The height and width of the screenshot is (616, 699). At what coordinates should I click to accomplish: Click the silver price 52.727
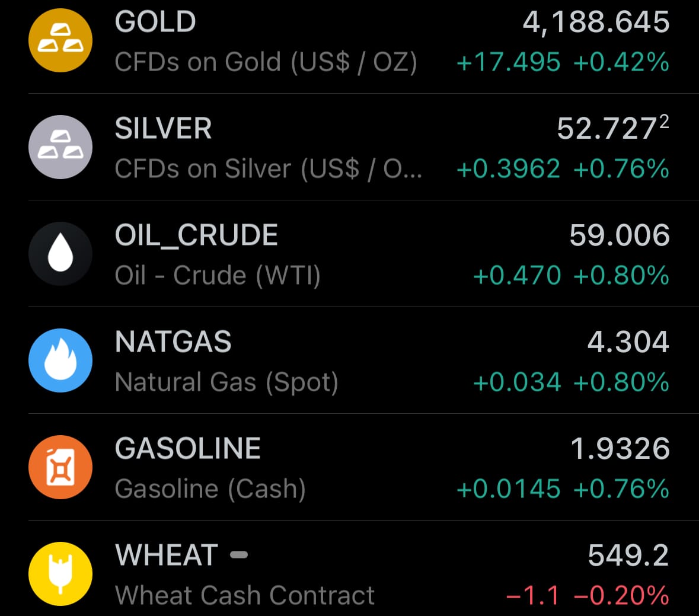[606, 129]
